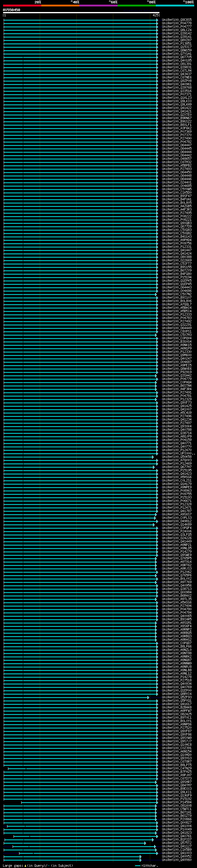Select the UniRef100_P14279 label
The image size is (197, 868).
(176, 551)
